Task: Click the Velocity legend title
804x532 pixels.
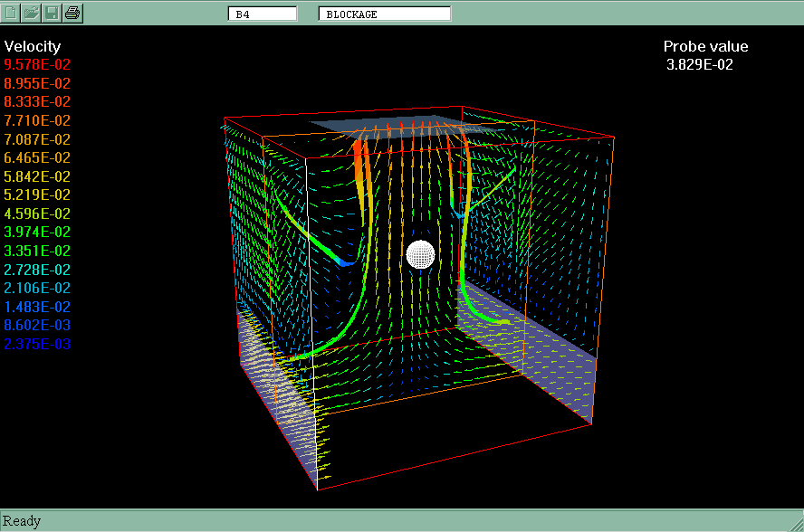Action: point(33,46)
